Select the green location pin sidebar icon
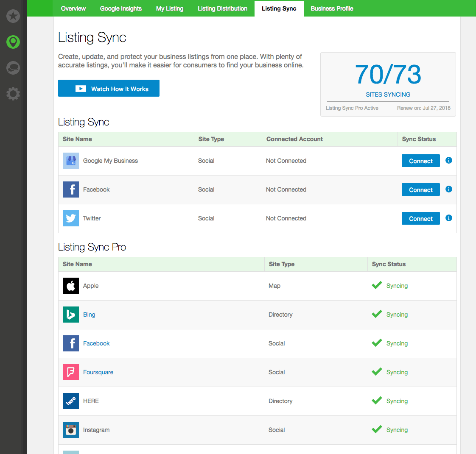This screenshot has height=454, width=476. 13,42
